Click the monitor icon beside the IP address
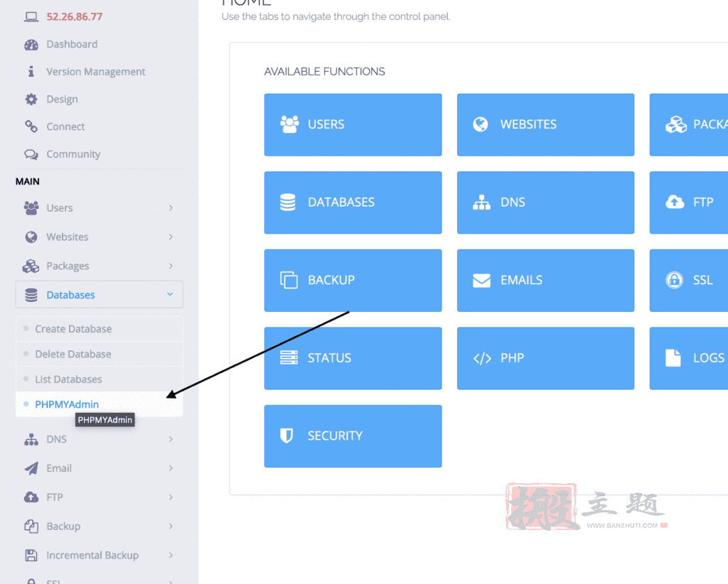Screen dimensions: 728x584 (31, 17)
